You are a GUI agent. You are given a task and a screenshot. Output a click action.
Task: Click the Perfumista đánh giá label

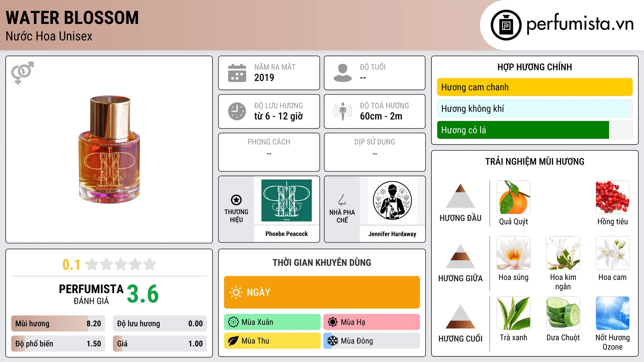(91, 294)
